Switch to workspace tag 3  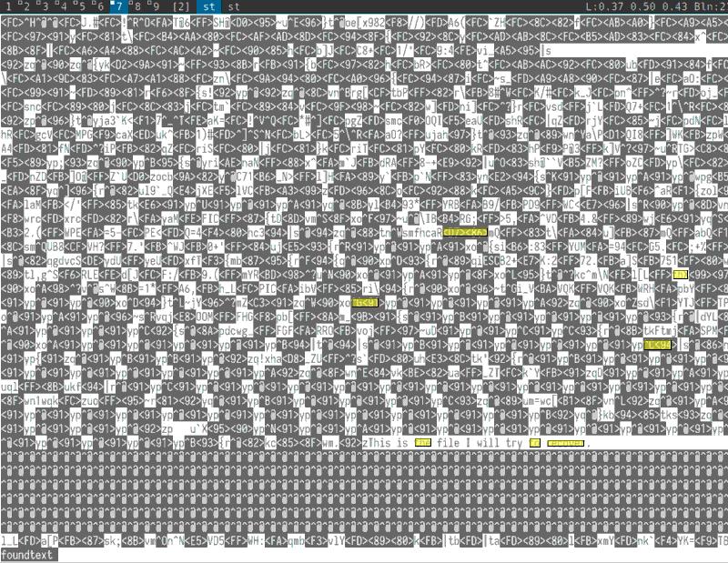(44, 6)
